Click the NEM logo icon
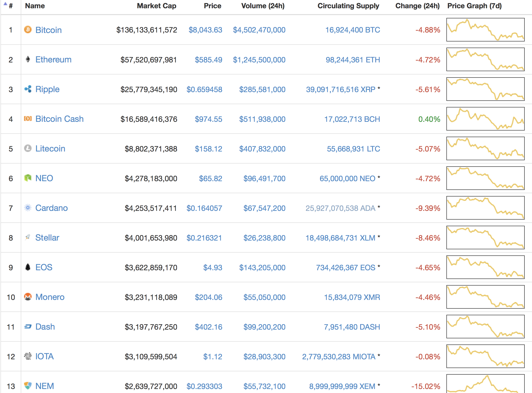 pyautogui.click(x=28, y=386)
